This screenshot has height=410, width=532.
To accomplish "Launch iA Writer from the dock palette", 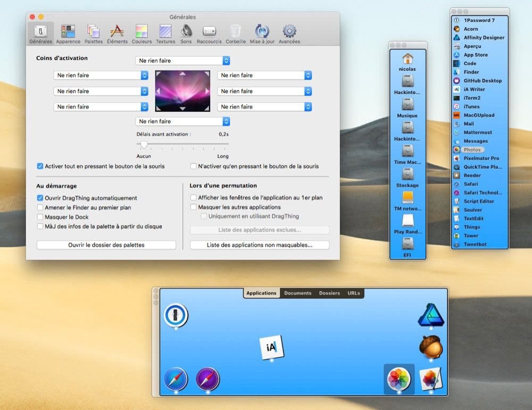I will (271, 347).
